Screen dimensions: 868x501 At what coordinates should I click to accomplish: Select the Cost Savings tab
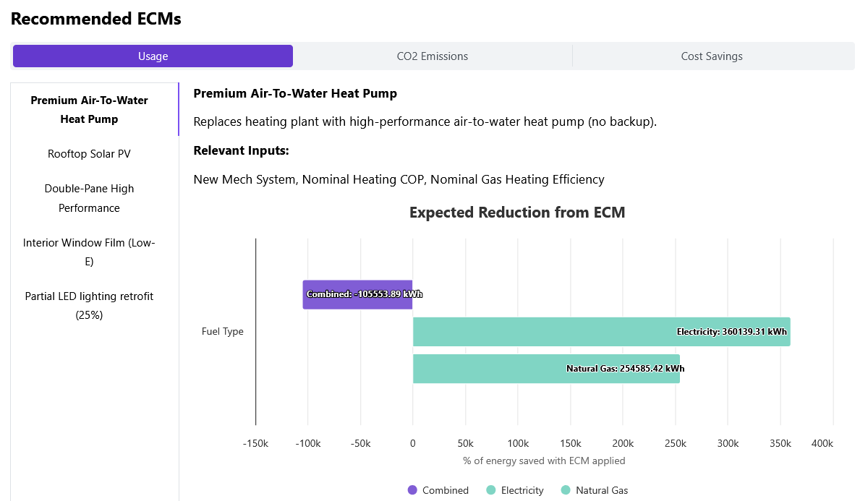click(711, 56)
